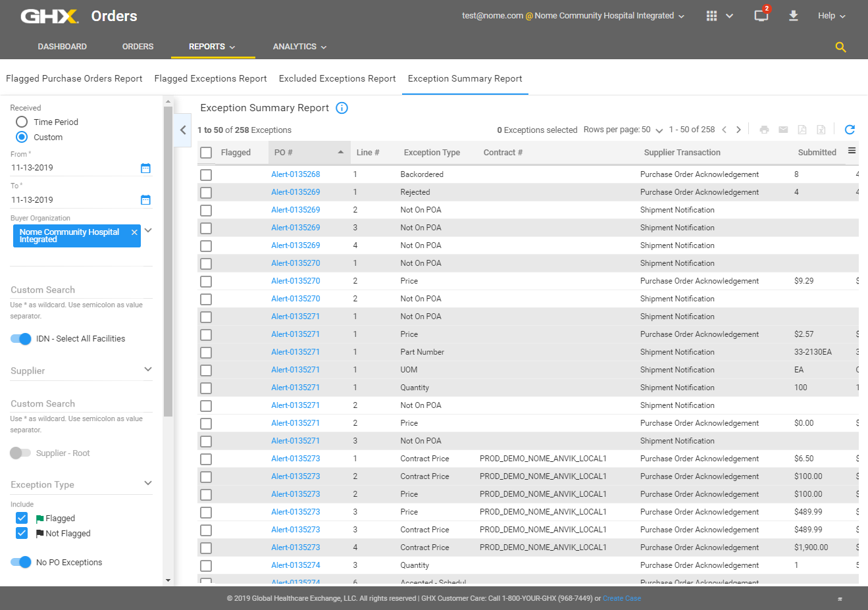Go to previous page of results
Image resolution: width=868 pixels, height=610 pixels.
[724, 130]
